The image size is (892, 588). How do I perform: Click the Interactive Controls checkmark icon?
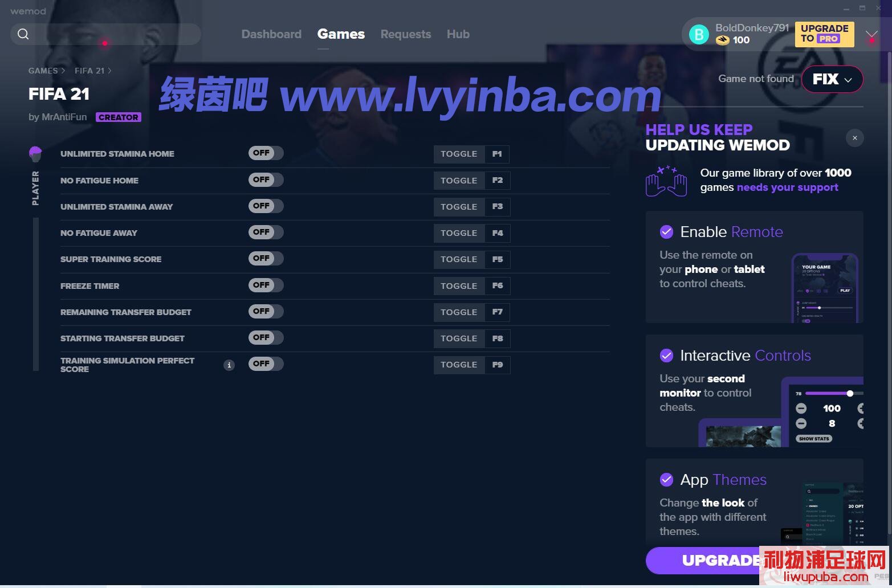666,356
